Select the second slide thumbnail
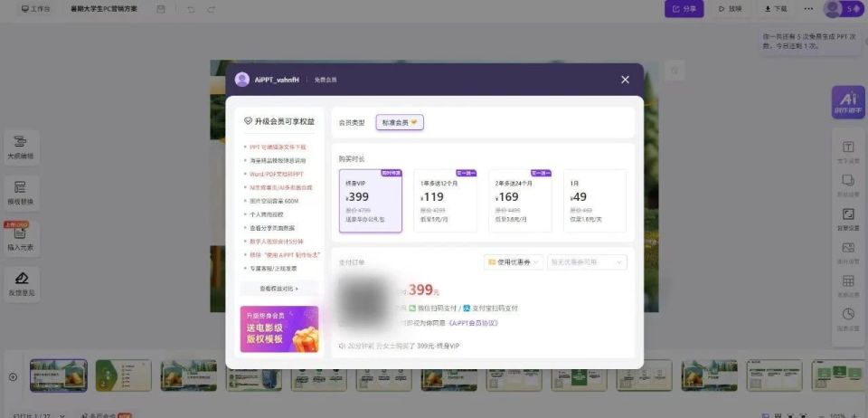868x418 pixels. point(124,375)
